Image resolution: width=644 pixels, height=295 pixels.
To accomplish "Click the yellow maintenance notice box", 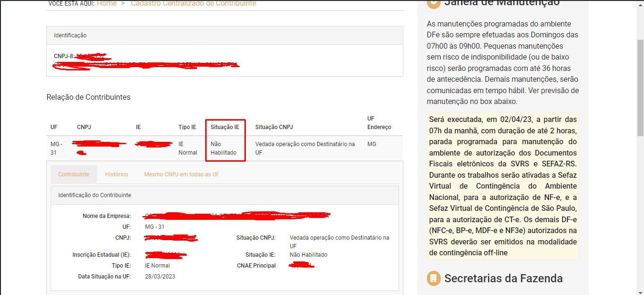I will (503, 186).
